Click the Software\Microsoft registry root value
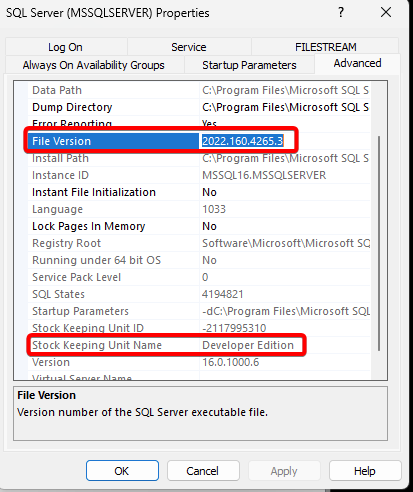The width and height of the screenshot is (413, 492). pos(286,243)
